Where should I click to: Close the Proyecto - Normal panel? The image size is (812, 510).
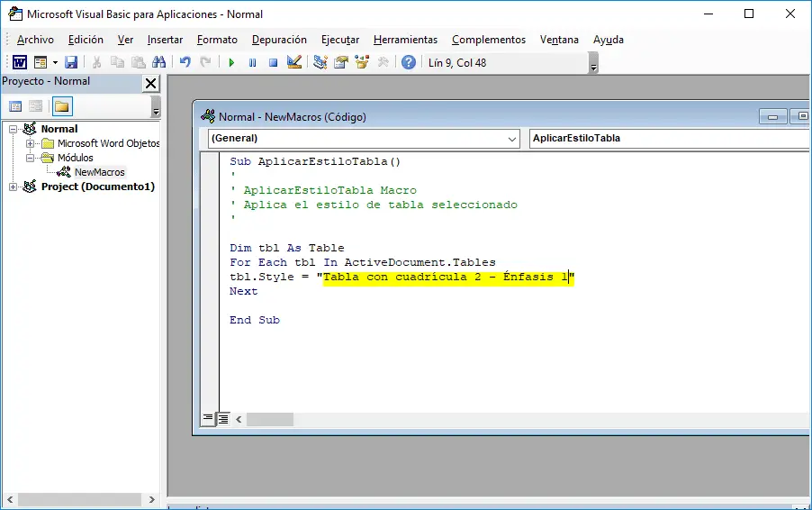point(150,83)
